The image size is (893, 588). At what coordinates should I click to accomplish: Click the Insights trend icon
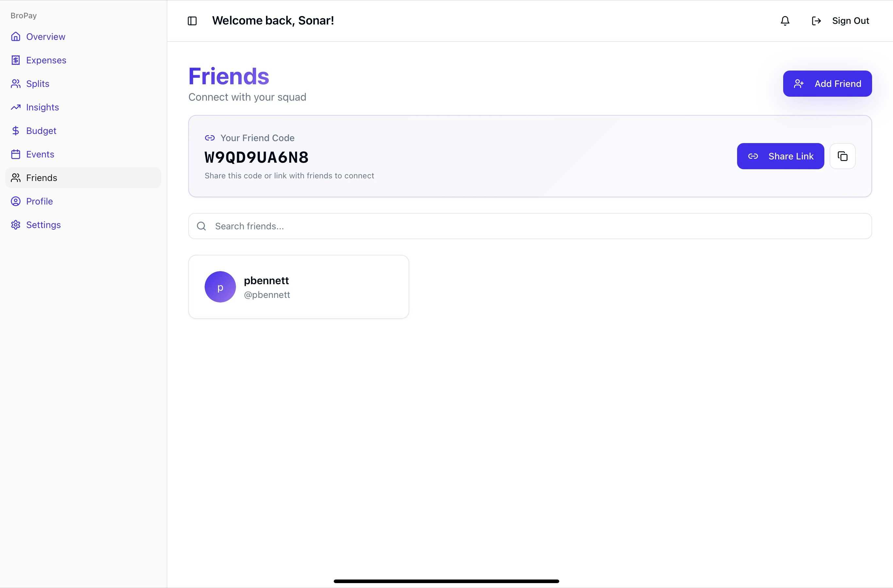point(15,107)
